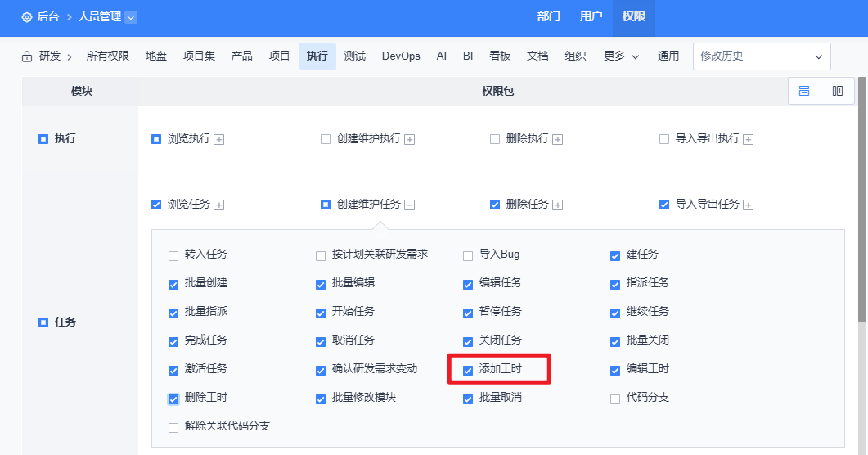The width and height of the screenshot is (868, 455).
Task: Collapse 创建维护任务 minus icon
Action: (410, 205)
